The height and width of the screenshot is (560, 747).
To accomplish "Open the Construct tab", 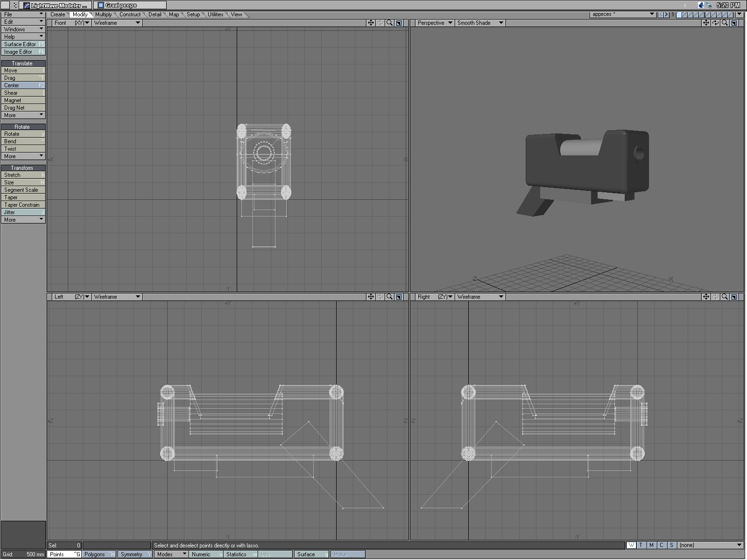I will [130, 14].
